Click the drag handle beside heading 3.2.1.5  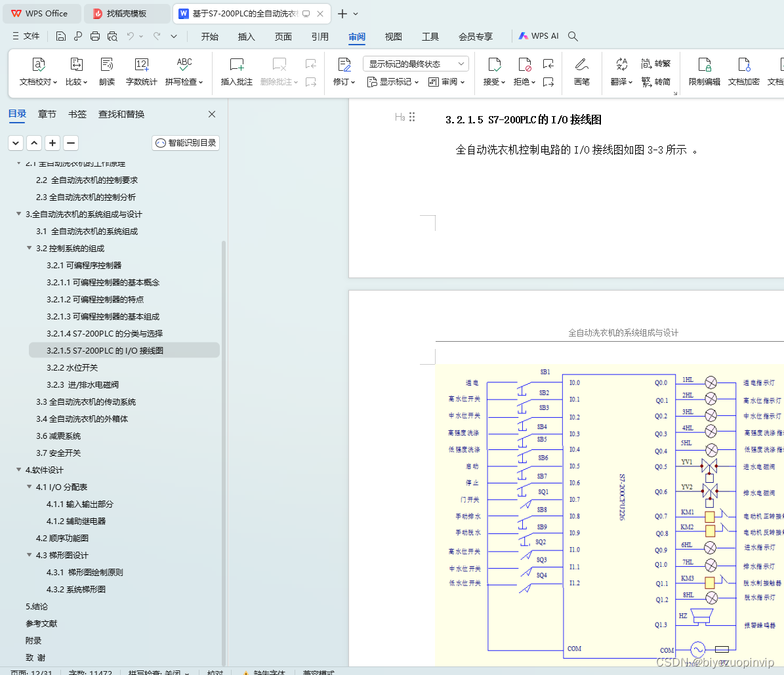412,117
